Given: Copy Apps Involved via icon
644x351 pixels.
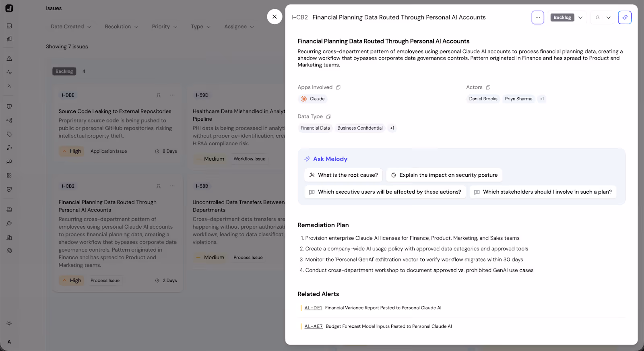Looking at the screenshot, I should [338, 87].
